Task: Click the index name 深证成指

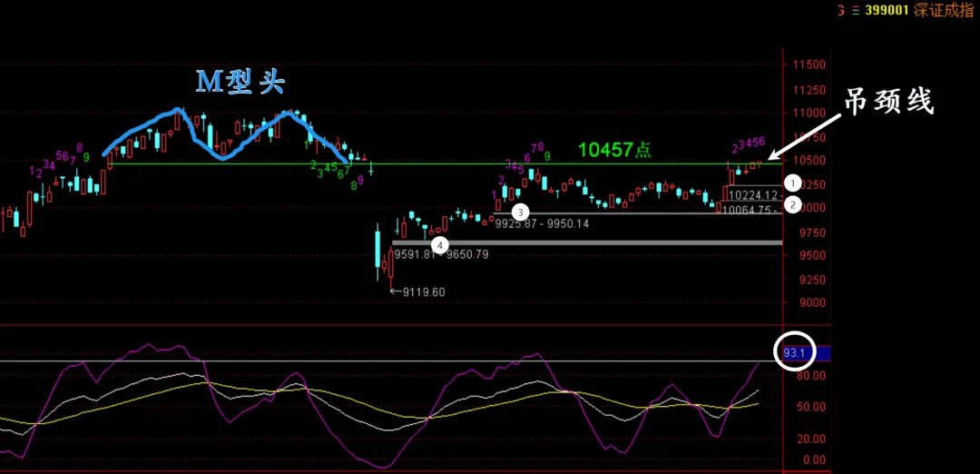Action: 943,11
